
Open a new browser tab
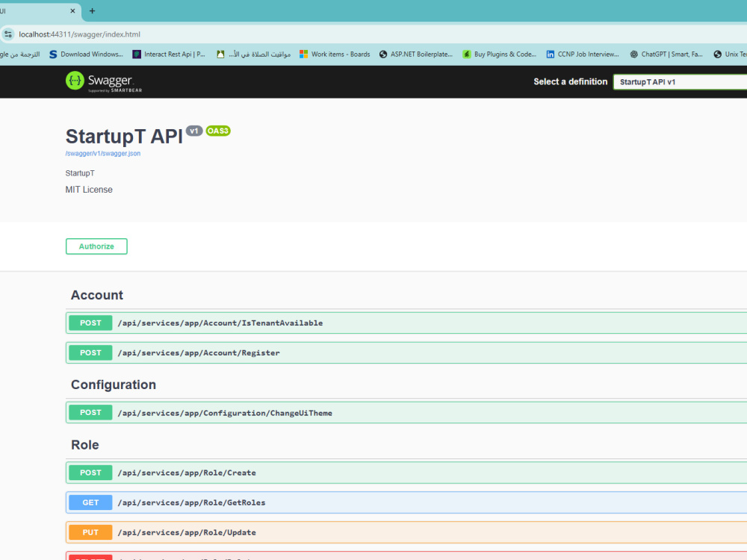92,10
